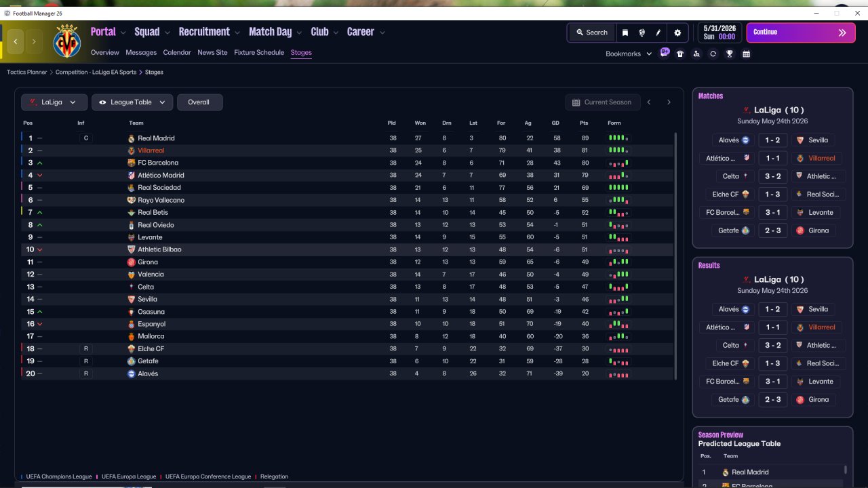Select Athletic Bilbao in the league table
Screen dimensions: 868x488
click(x=159, y=249)
